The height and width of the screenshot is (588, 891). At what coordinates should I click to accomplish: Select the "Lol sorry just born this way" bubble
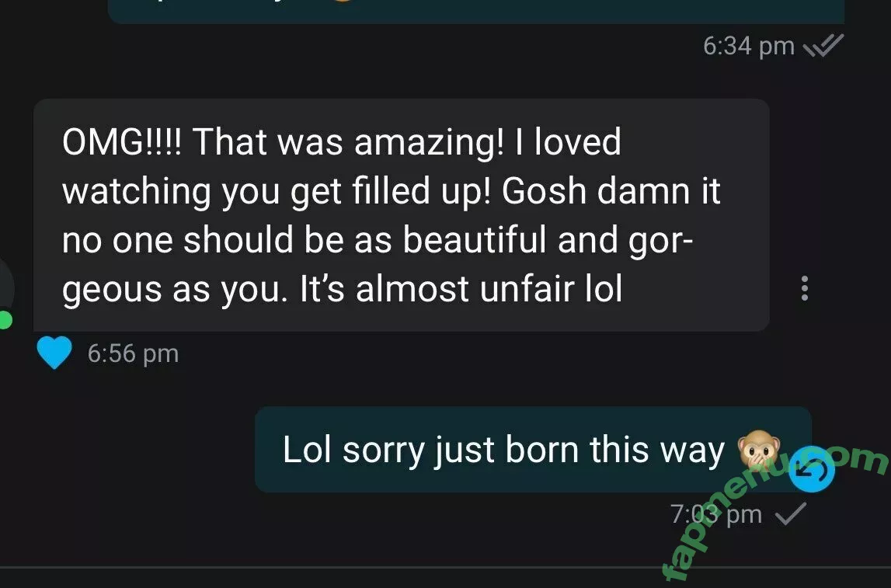[533, 450]
